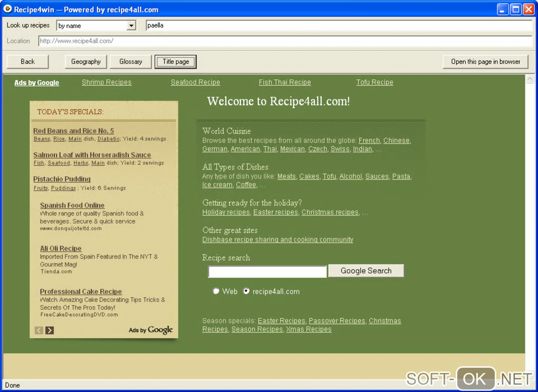The width and height of the screenshot is (538, 392).
Task: Click the Ads by Google footer logo
Action: point(151,330)
